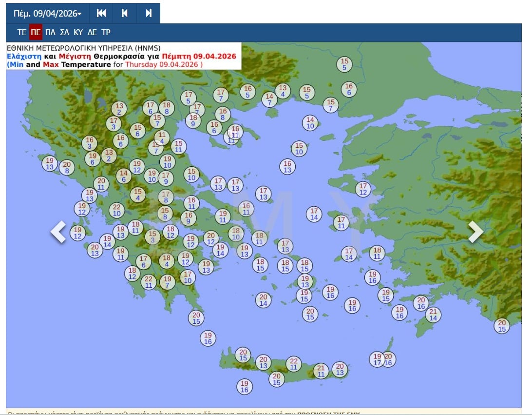Switch to the ΣΑ day tab

click(64, 33)
